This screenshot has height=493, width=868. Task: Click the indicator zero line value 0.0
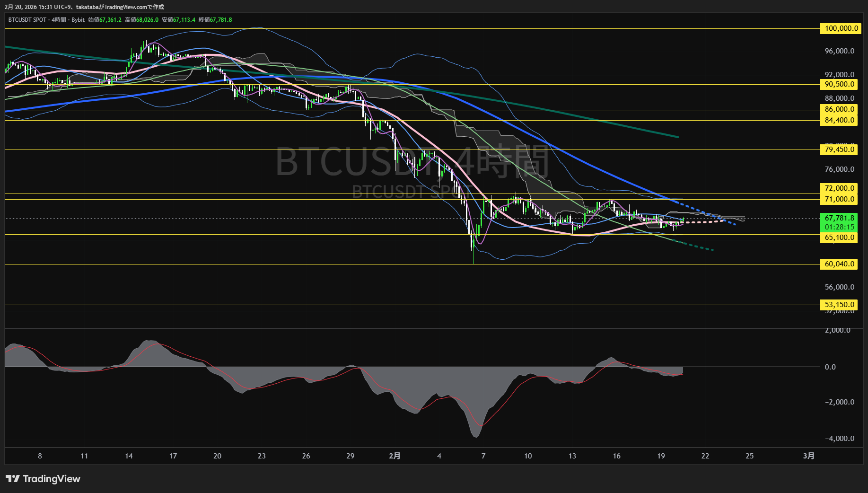[x=830, y=367]
